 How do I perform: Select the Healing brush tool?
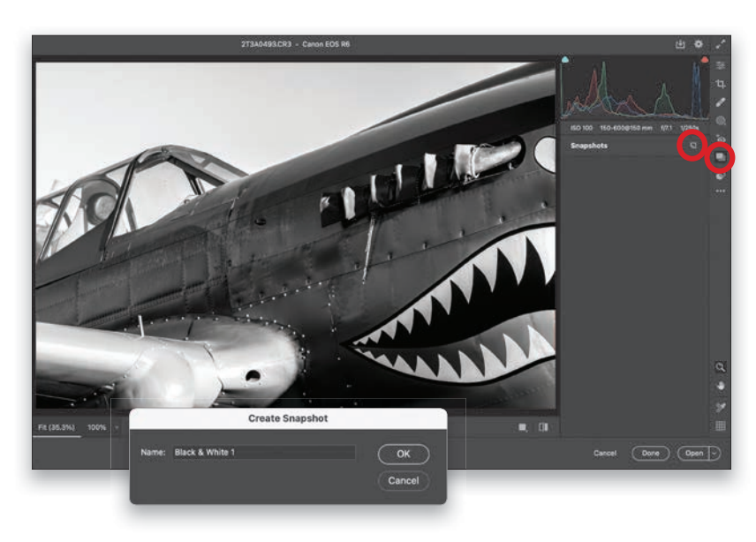(721, 102)
